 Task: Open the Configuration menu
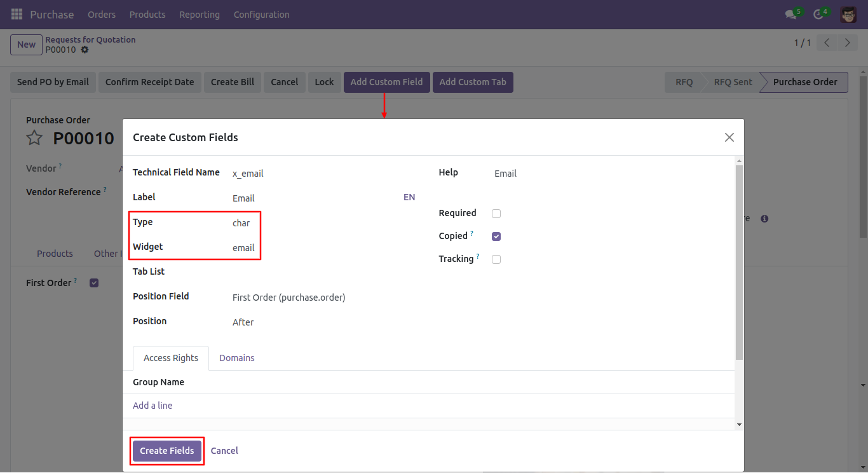pyautogui.click(x=261, y=14)
